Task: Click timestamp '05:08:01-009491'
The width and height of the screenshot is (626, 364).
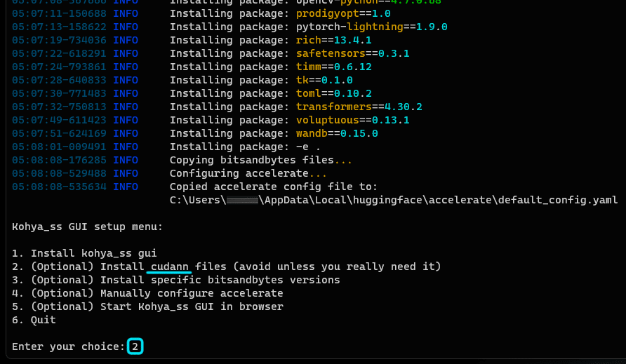Action: point(59,147)
